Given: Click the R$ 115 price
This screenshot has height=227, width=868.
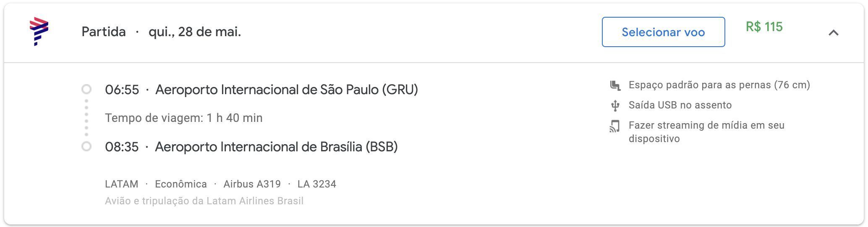Looking at the screenshot, I should 764,27.
